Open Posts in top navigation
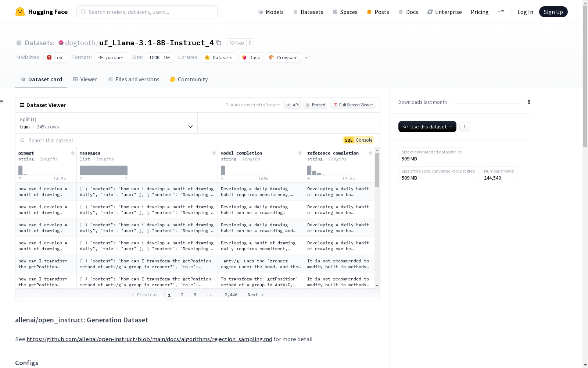Screen dimensions: 588x368 tap(378, 12)
